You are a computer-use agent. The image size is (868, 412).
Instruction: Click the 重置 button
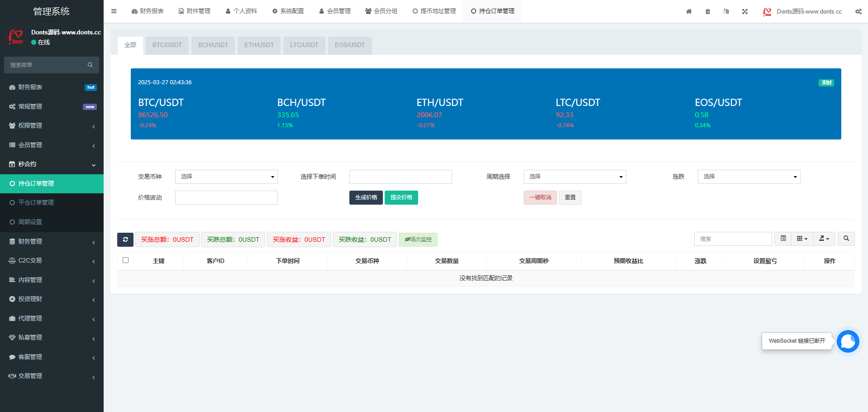(570, 197)
